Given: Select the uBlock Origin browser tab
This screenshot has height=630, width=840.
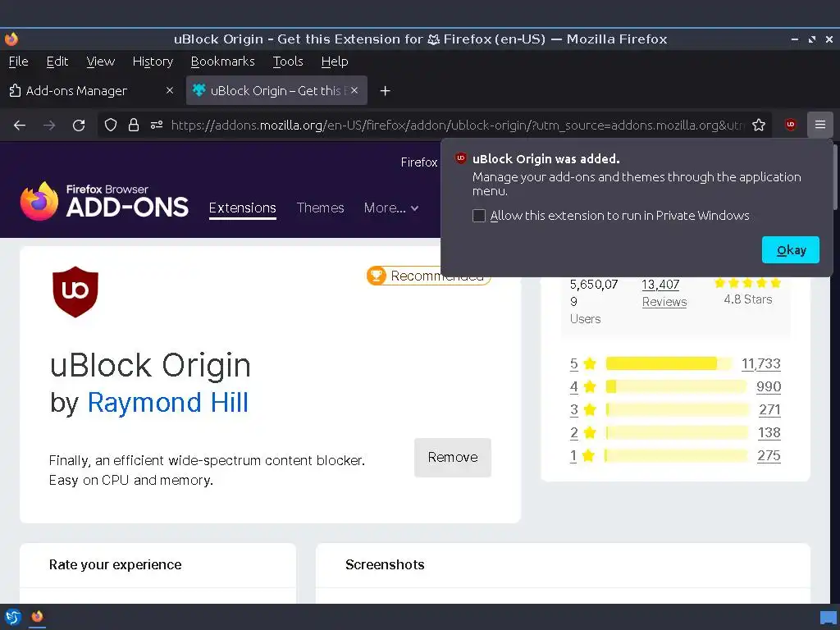Looking at the screenshot, I should point(276,90).
